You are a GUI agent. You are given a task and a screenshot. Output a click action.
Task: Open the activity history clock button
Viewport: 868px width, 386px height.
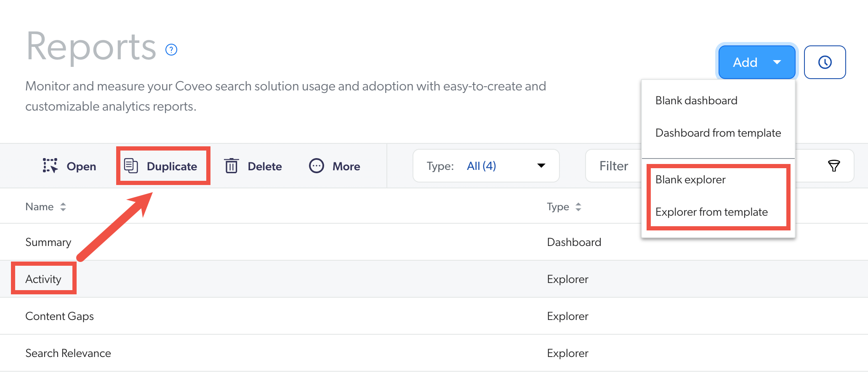(x=825, y=62)
